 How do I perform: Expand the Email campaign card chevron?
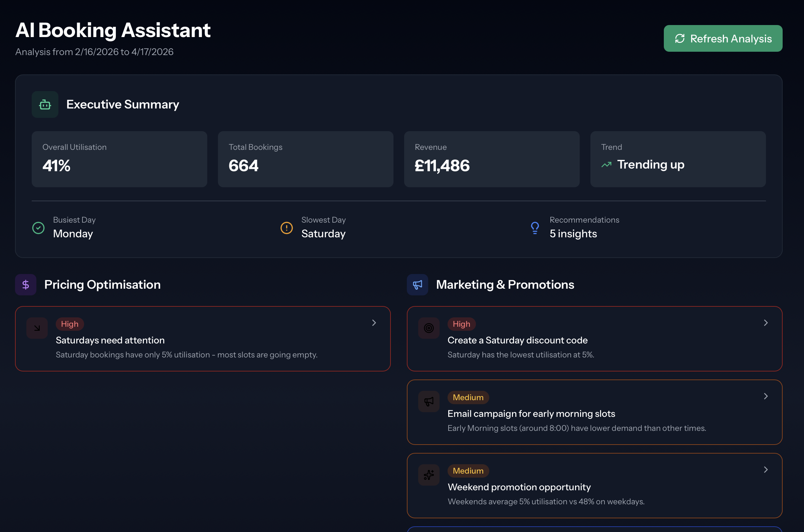[x=766, y=396]
